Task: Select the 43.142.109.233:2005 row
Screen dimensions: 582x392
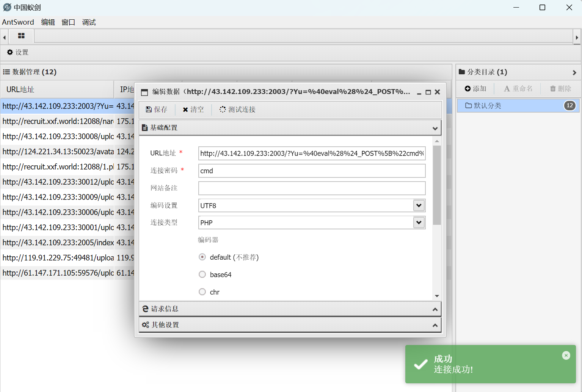Action: pos(67,243)
